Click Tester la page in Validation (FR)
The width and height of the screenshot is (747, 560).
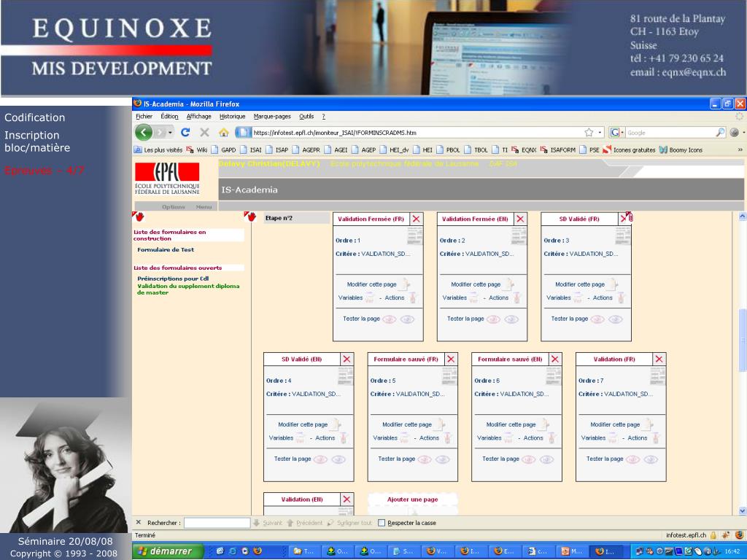pos(605,459)
